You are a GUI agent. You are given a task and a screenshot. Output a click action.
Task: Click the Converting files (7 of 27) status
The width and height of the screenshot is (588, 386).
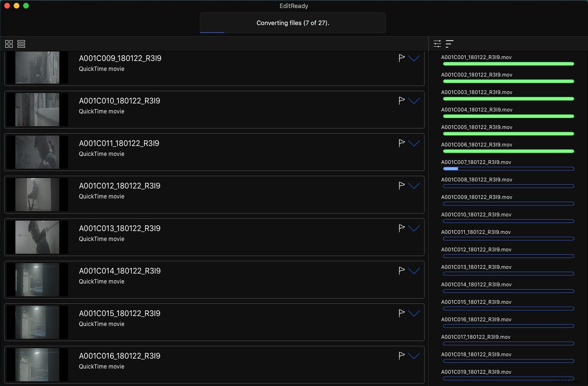click(293, 22)
